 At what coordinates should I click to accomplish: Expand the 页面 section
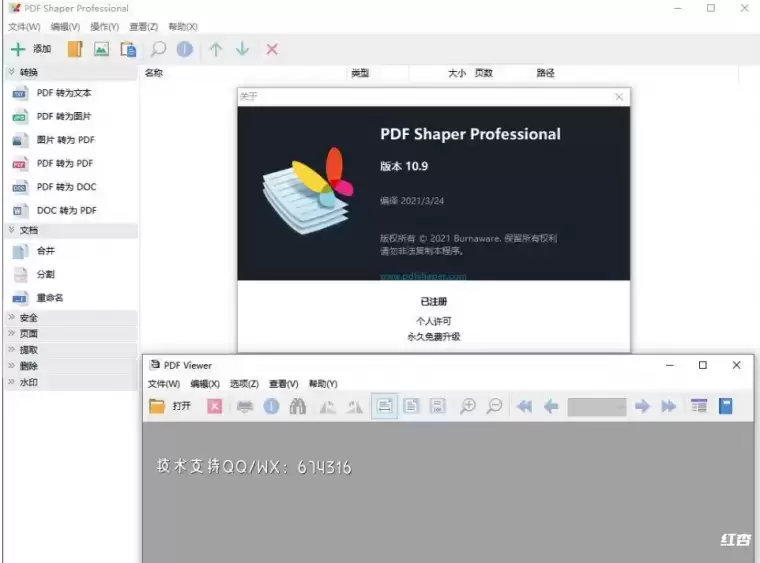pyautogui.click(x=72, y=334)
